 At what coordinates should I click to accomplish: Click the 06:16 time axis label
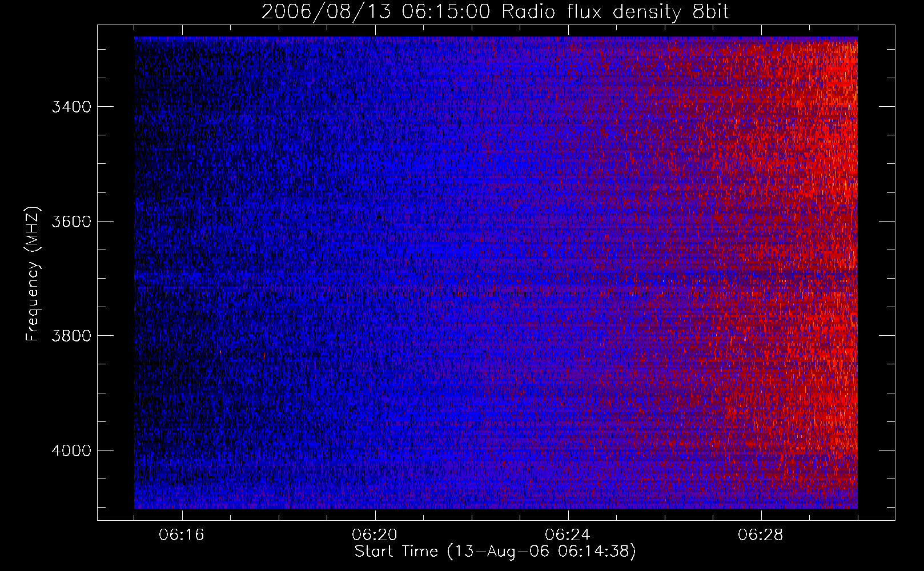click(182, 535)
